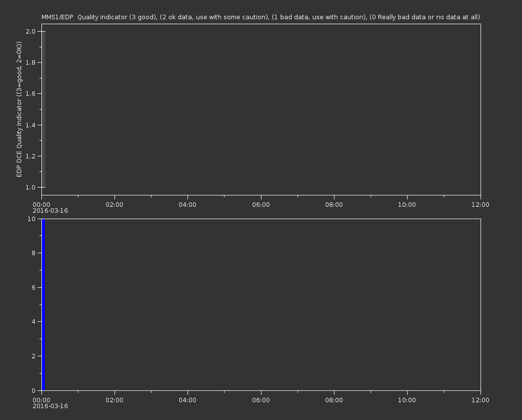Image resolution: width=522 pixels, height=420 pixels.
Task: Click the blue data bar in the 0-10 plot
Action: coord(43,305)
